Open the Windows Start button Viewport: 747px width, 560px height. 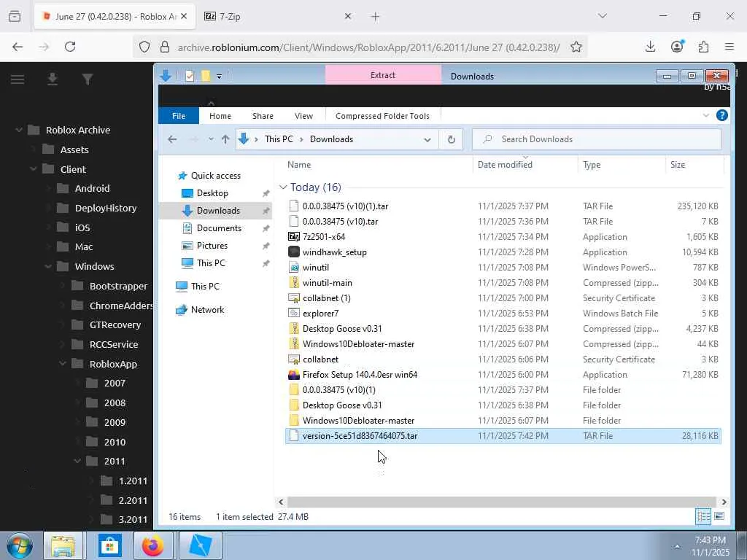pyautogui.click(x=20, y=545)
